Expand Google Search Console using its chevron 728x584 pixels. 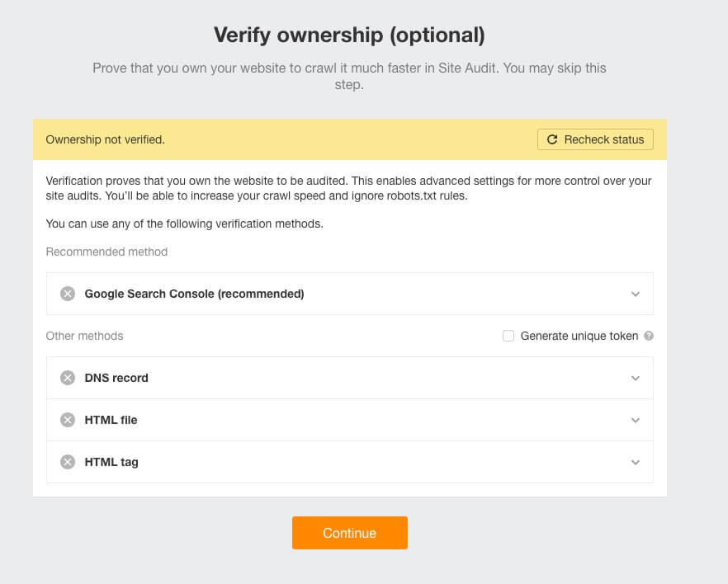(635, 294)
